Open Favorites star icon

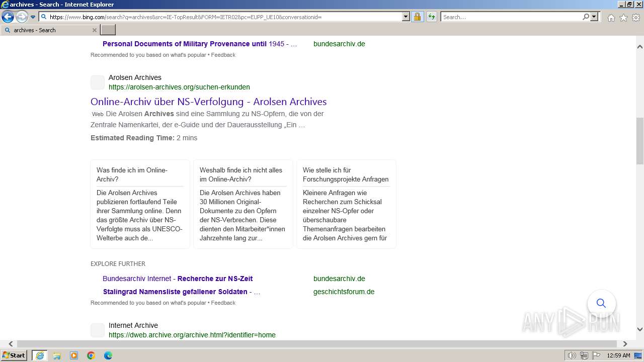623,18
